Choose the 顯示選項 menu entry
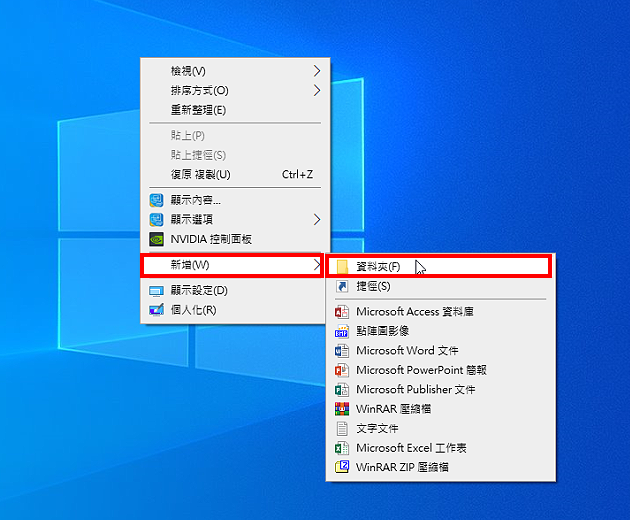The width and height of the screenshot is (630, 520). [x=235, y=219]
